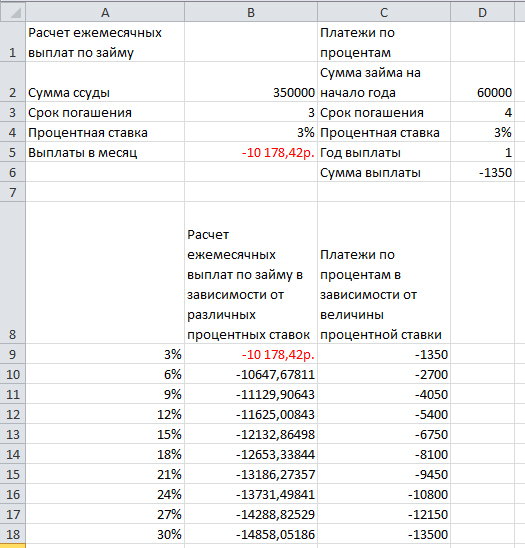Image resolution: width=525 pixels, height=548 pixels.
Task: Select column B header
Action: click(251, 13)
